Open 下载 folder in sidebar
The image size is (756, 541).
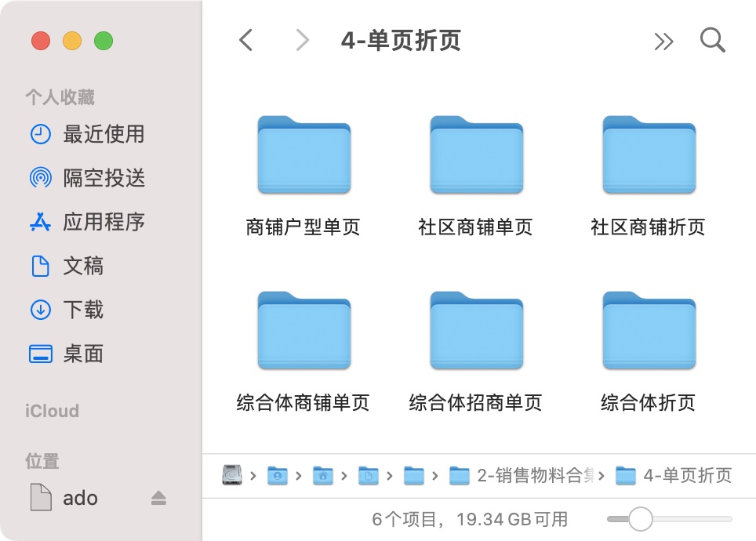tap(83, 310)
